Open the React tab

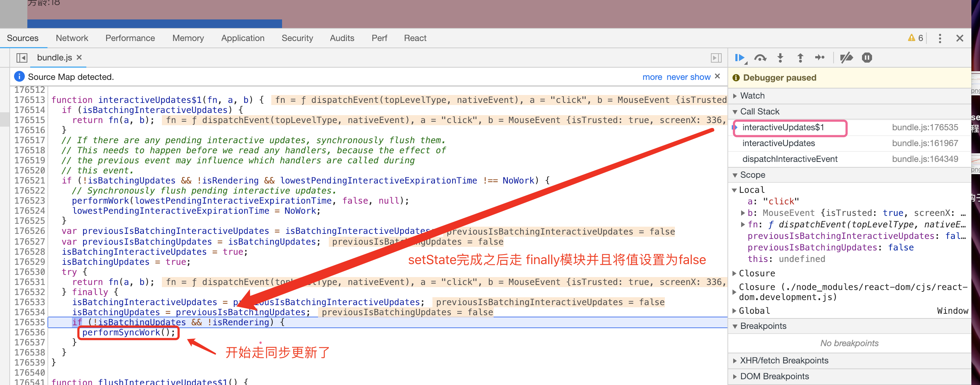[415, 38]
